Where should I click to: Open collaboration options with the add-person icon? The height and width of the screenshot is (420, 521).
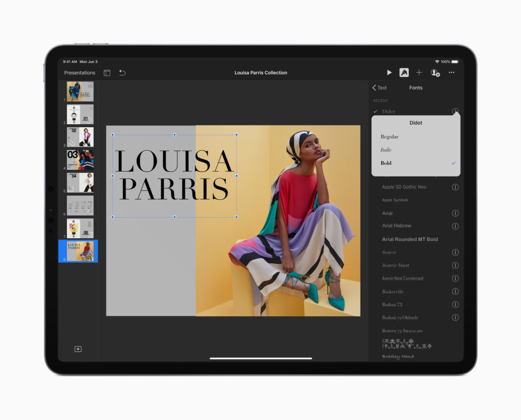point(435,73)
